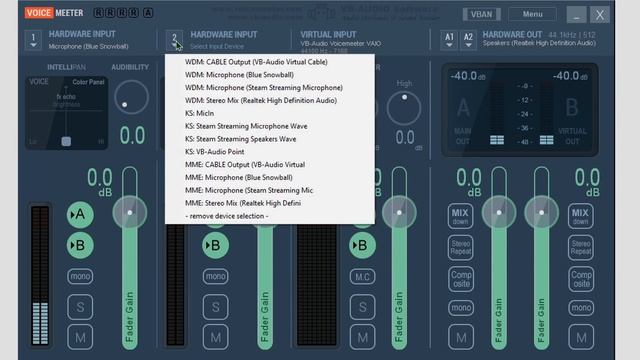Pick KS: VB-Audio Point
The image size is (640, 360).
[214, 152]
